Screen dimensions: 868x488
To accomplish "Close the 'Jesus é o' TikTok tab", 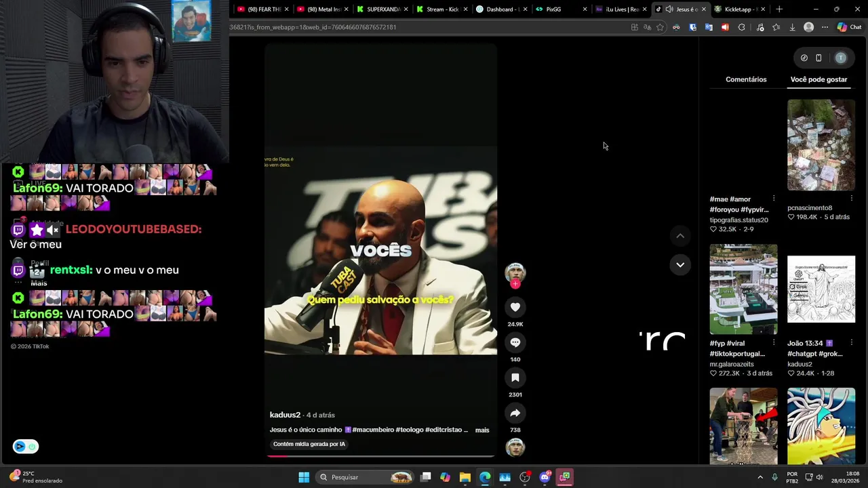I will pos(703,9).
